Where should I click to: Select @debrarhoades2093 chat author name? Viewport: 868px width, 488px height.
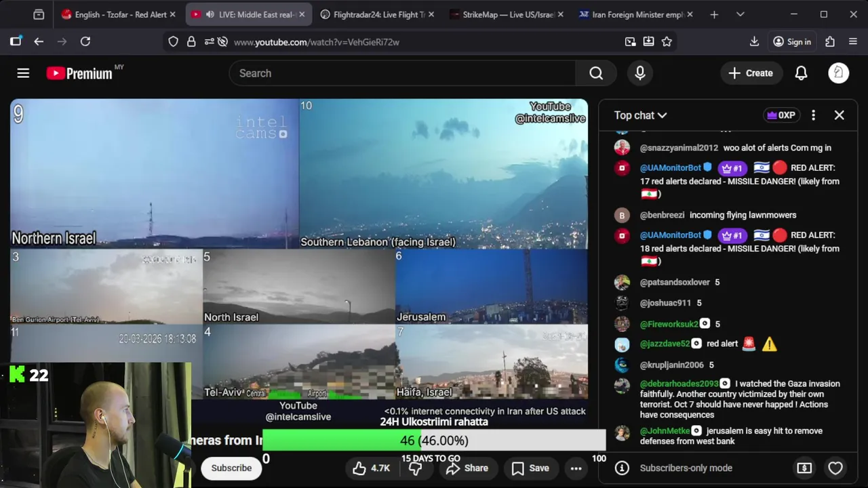click(679, 384)
